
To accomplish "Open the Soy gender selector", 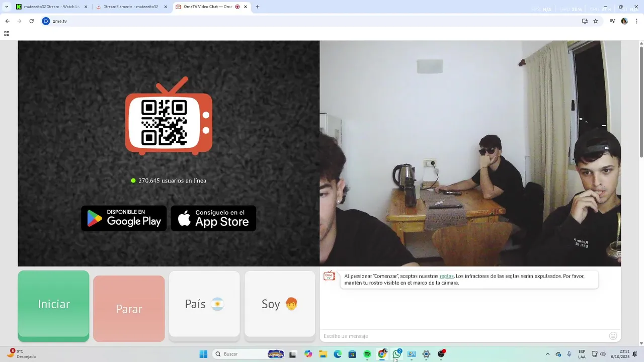I will click(280, 304).
